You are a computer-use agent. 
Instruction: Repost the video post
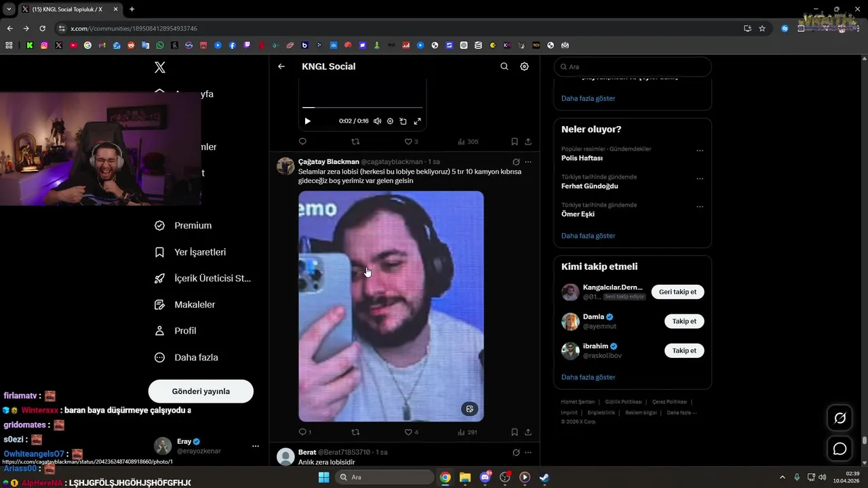(355, 142)
